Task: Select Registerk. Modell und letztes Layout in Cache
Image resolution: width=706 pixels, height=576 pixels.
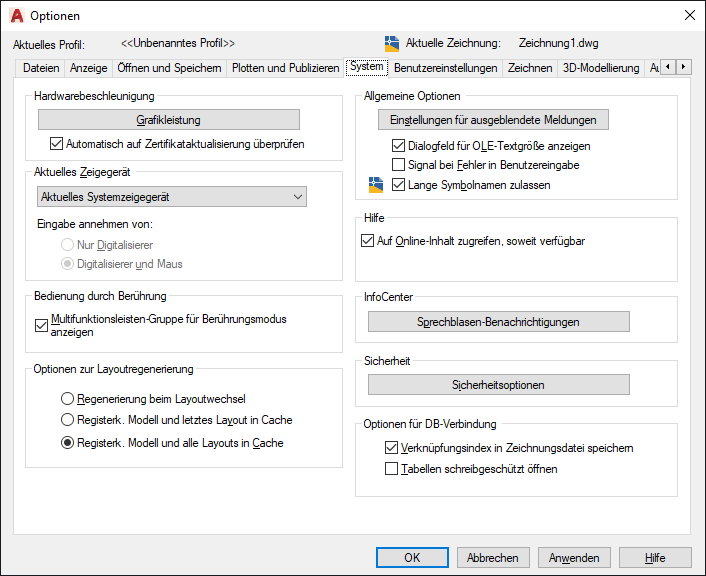Action: point(68,420)
